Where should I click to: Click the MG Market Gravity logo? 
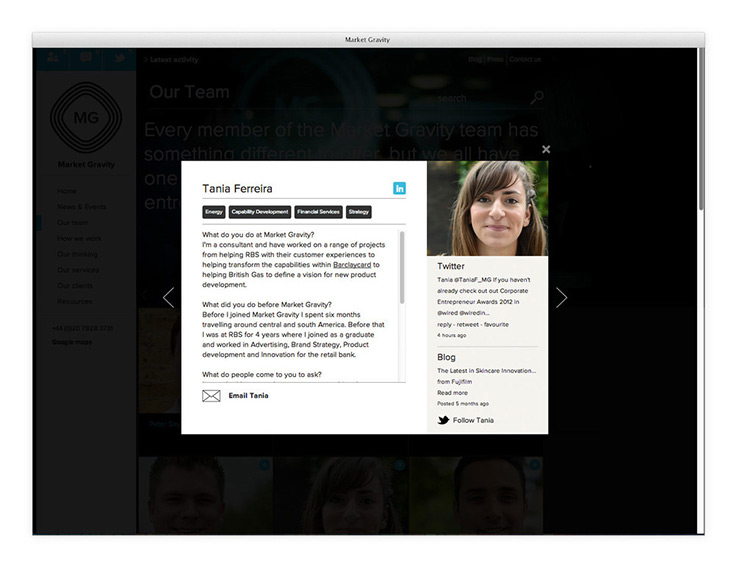click(86, 117)
